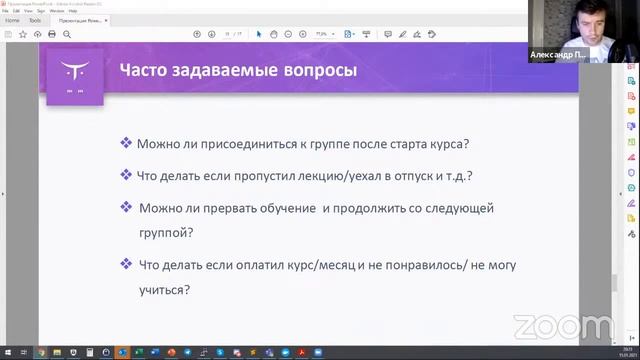640x360 pixels.
Task: Open the Fill & Sign tool in right pane
Action: [x=631, y=203]
